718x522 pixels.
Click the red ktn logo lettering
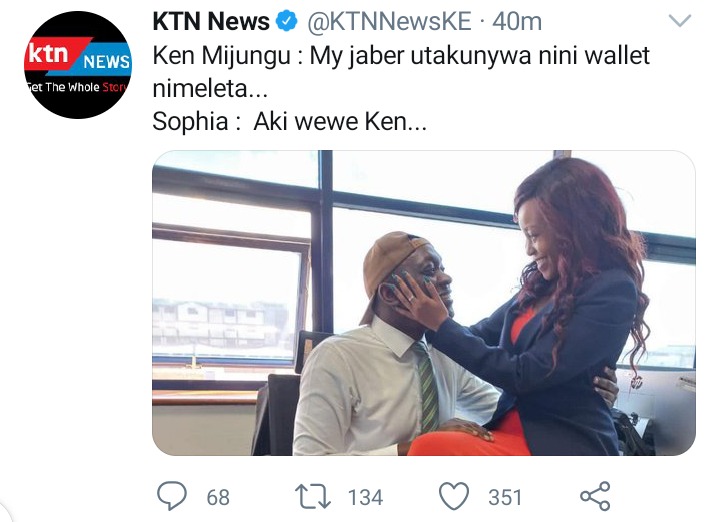pyautogui.click(x=48, y=54)
